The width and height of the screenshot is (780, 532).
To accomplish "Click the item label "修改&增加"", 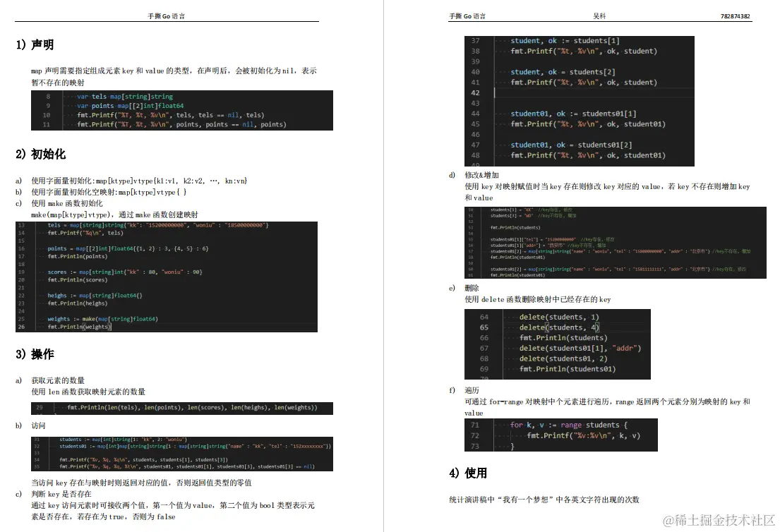I will click(x=481, y=175).
